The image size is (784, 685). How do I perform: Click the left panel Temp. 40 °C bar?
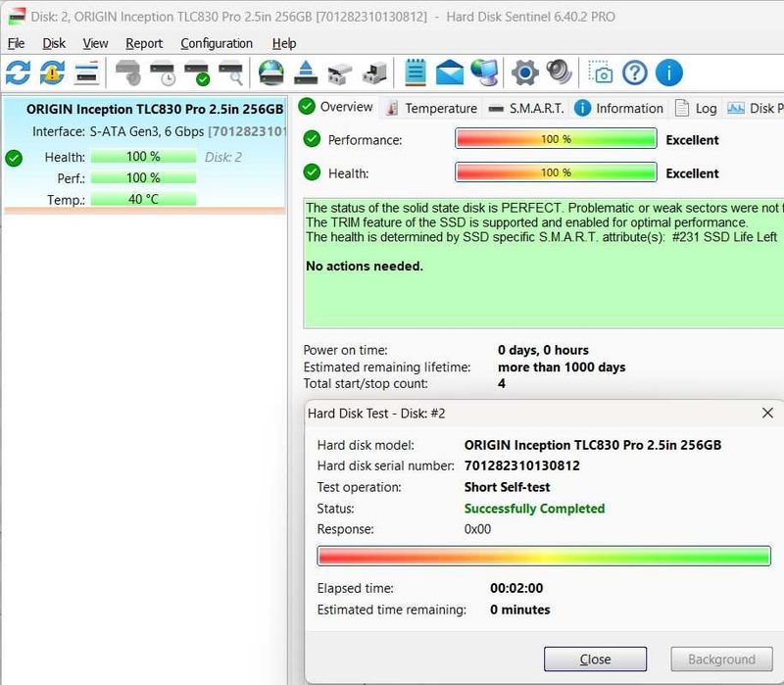(143, 199)
